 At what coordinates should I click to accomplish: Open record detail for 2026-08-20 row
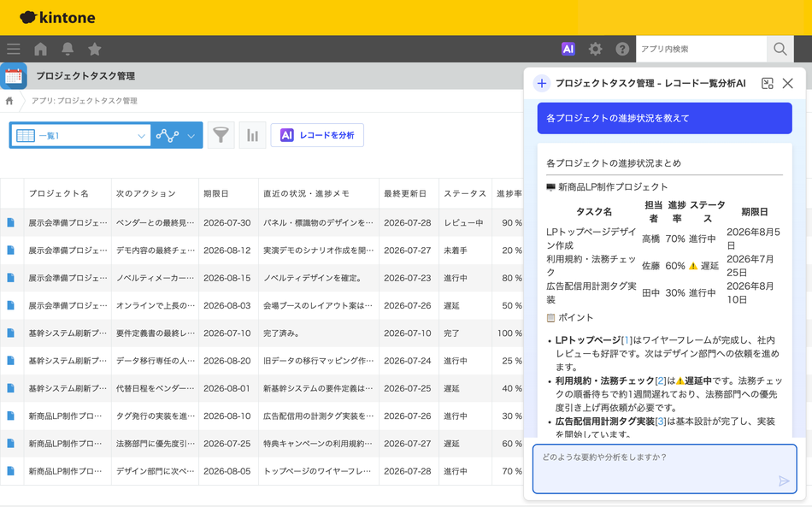pos(10,361)
